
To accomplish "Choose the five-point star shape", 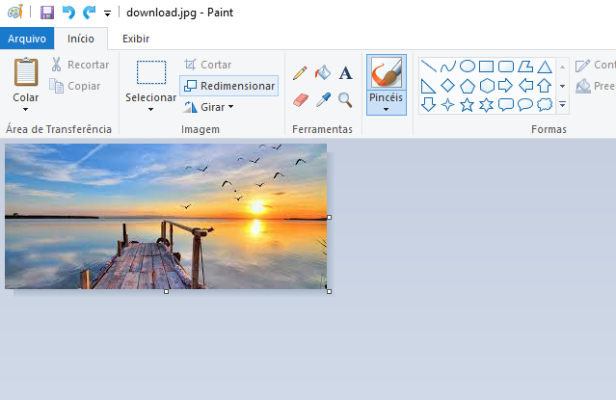I will point(467,104).
